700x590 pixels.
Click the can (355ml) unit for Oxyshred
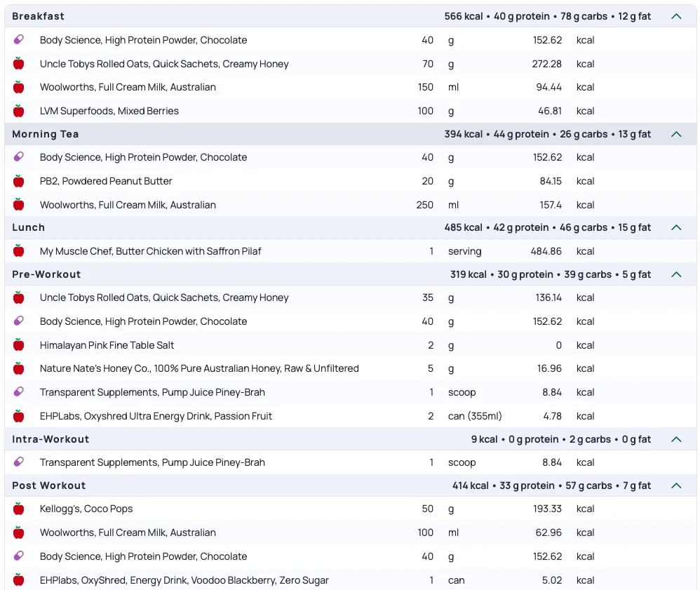(475, 416)
